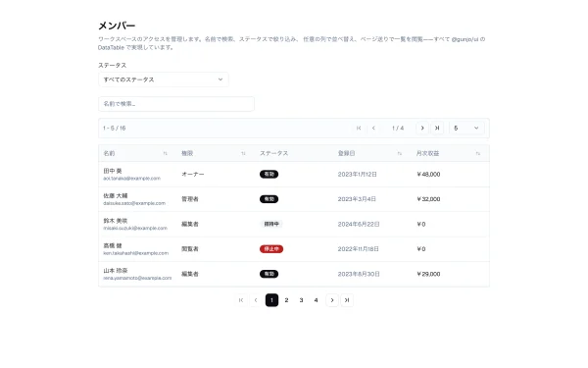588x368 pixels.
Task: Click the メンバー page heading
Action: (117, 26)
